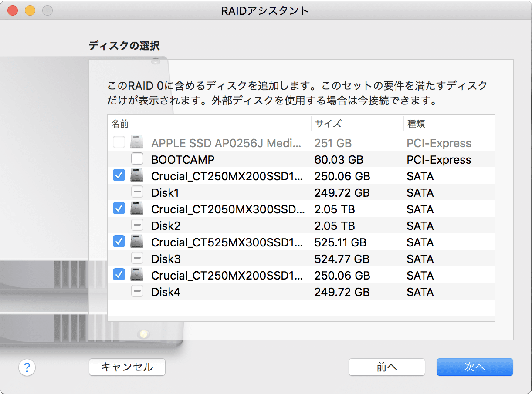532x394 pixels.
Task: Click the 249.72 GB size in Disk1 row
Action: pos(342,193)
